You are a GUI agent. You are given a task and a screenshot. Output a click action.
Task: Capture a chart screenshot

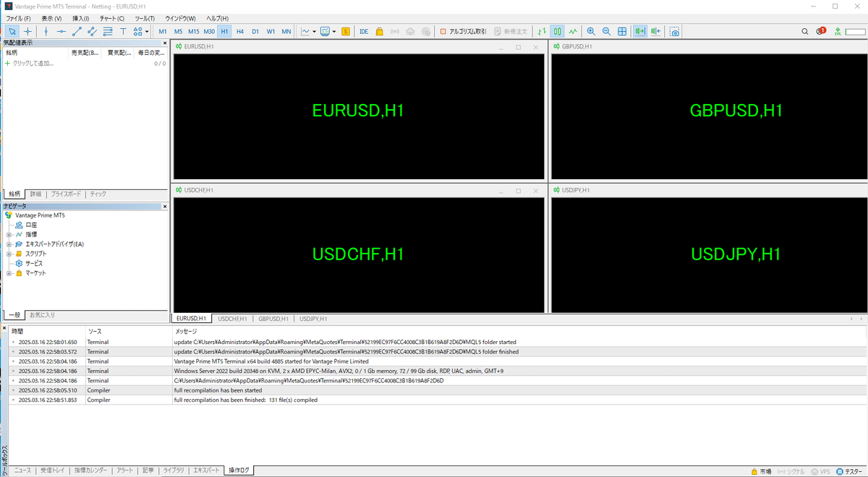pos(673,31)
